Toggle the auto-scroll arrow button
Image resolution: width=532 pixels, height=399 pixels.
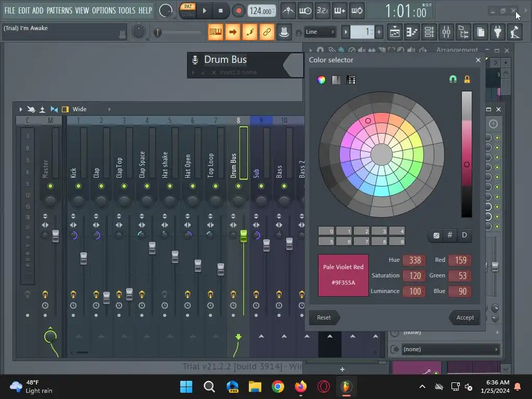tap(233, 32)
